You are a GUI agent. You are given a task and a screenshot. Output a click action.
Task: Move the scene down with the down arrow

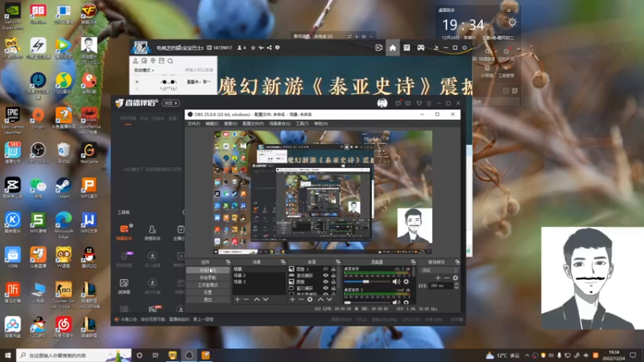click(x=266, y=299)
